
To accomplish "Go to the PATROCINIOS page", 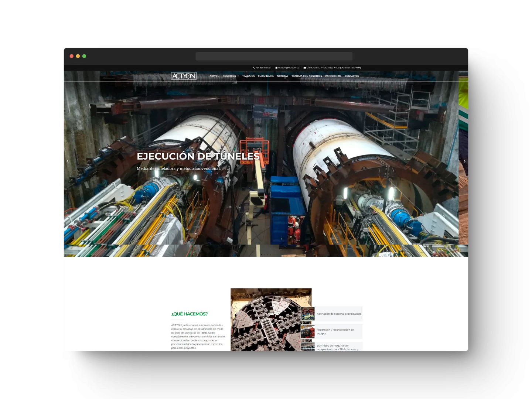I will click(x=333, y=76).
